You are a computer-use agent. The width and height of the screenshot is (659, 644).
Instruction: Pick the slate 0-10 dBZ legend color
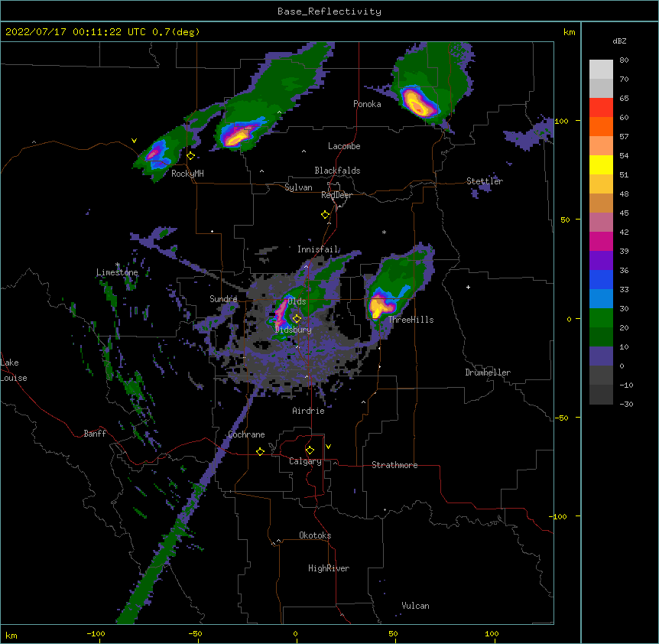tap(601, 356)
